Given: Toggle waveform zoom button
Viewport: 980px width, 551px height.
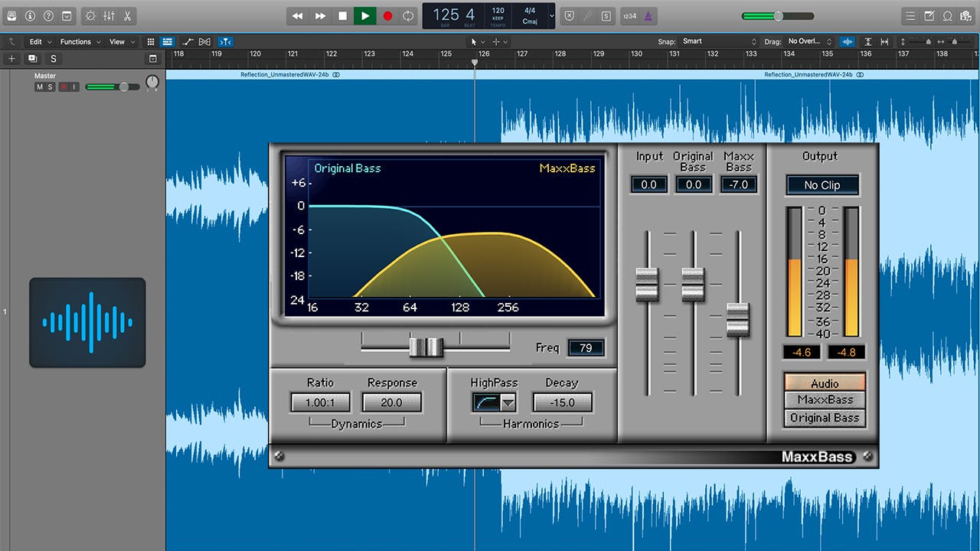Looking at the screenshot, I should (x=848, y=41).
